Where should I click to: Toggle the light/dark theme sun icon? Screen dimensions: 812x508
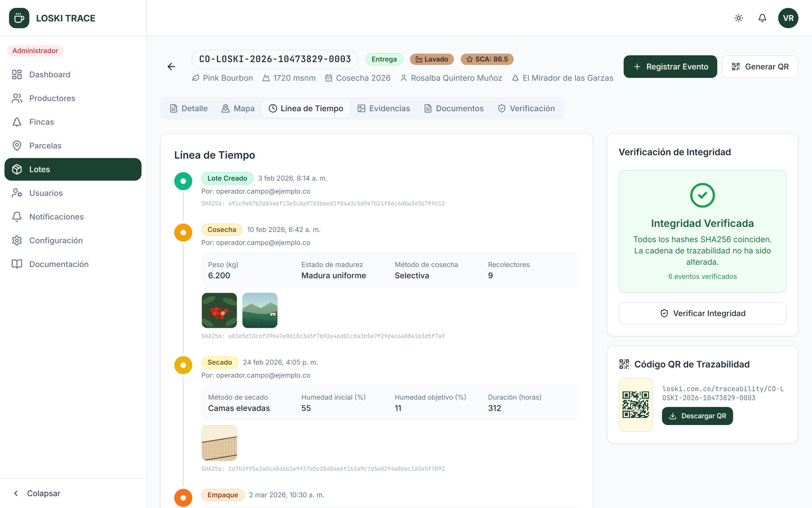tap(739, 18)
